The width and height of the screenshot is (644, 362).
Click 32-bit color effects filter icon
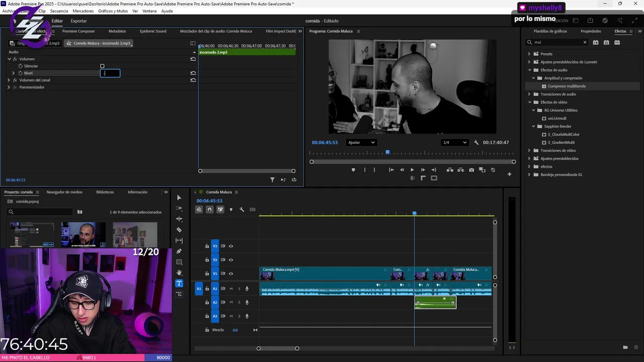(606, 42)
